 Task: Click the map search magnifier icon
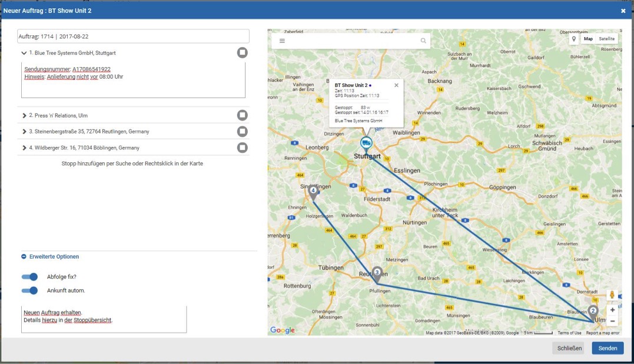pyautogui.click(x=423, y=41)
